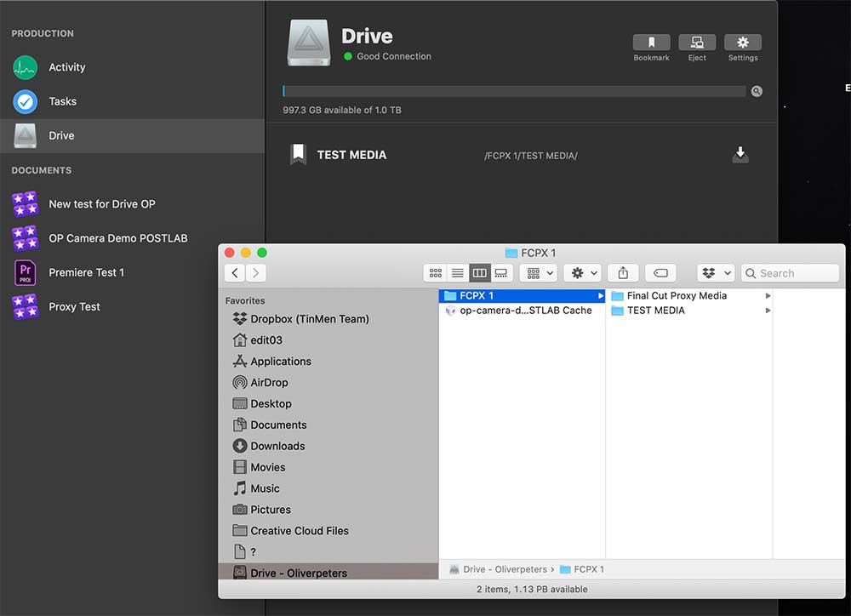
Task: Click FCPX 1 in the path bar
Action: click(582, 569)
